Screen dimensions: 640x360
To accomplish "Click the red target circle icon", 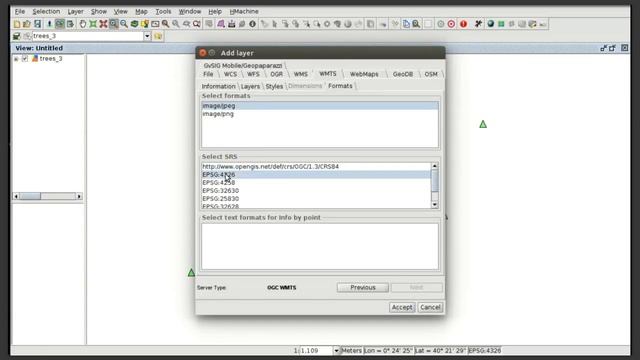I will (x=451, y=24).
